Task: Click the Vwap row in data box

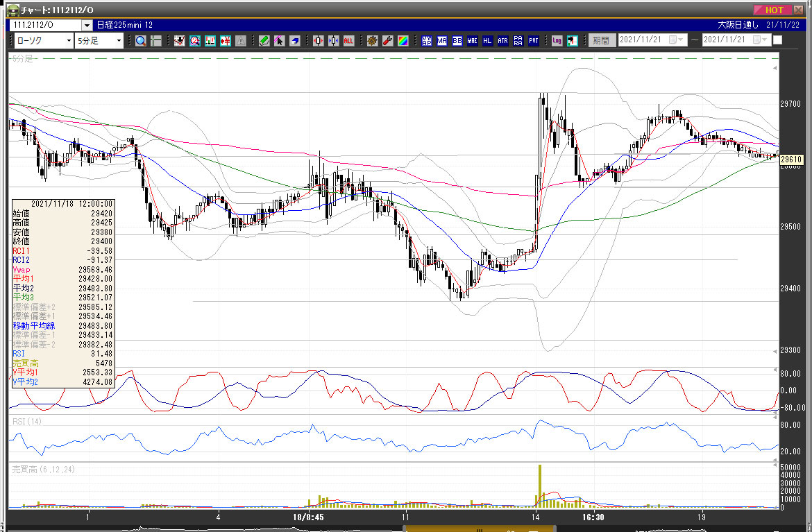Action: click(x=62, y=270)
